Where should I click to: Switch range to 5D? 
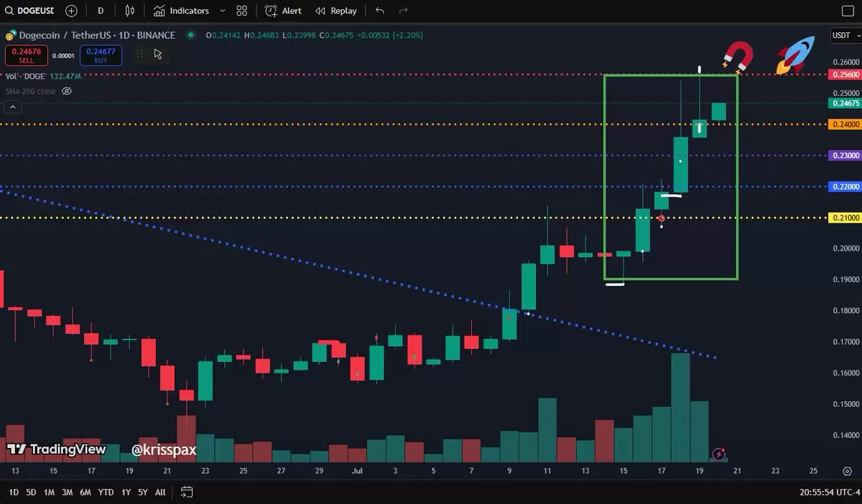(31, 493)
